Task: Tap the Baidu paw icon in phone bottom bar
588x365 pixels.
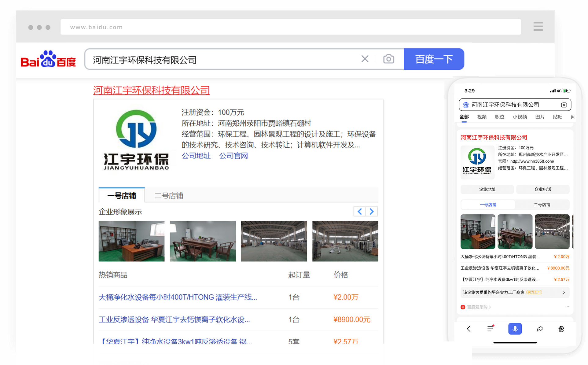Action: click(x=561, y=329)
